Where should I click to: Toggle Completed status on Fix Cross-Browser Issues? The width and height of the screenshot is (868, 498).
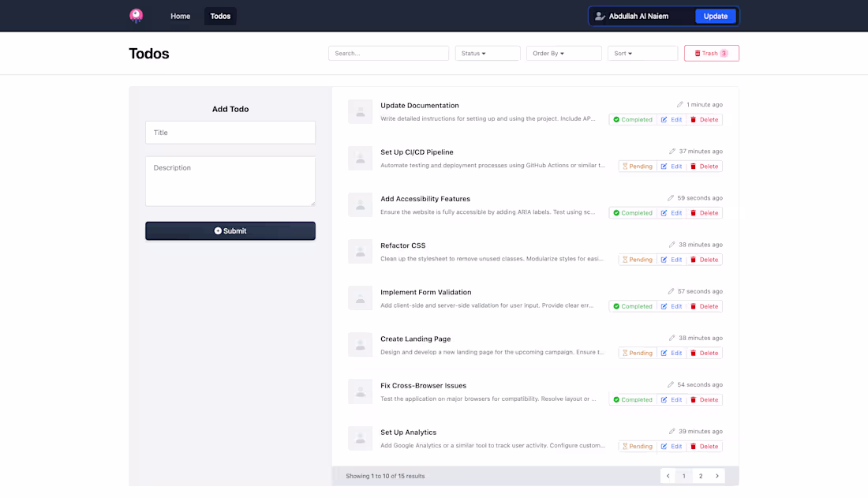tap(633, 399)
